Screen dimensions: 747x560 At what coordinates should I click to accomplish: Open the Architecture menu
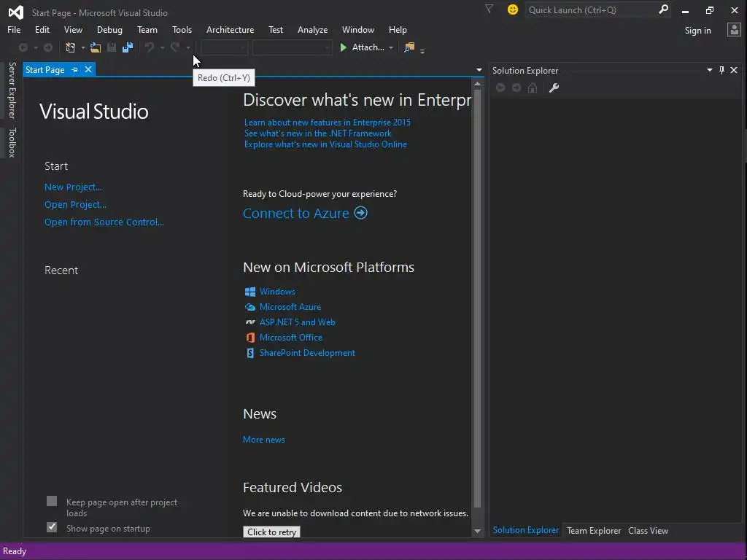click(x=230, y=29)
